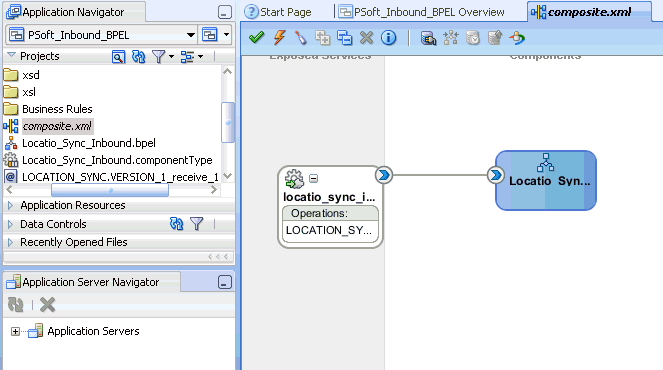The width and height of the screenshot is (663, 370).
Task: Switch to PSoft_Inbound_BPEL Overview tab
Action: [x=422, y=12]
